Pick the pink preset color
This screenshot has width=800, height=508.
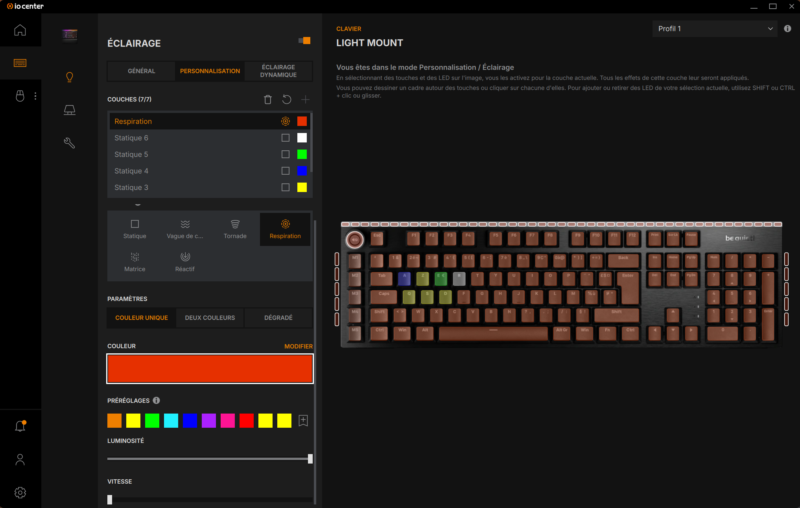coord(228,420)
